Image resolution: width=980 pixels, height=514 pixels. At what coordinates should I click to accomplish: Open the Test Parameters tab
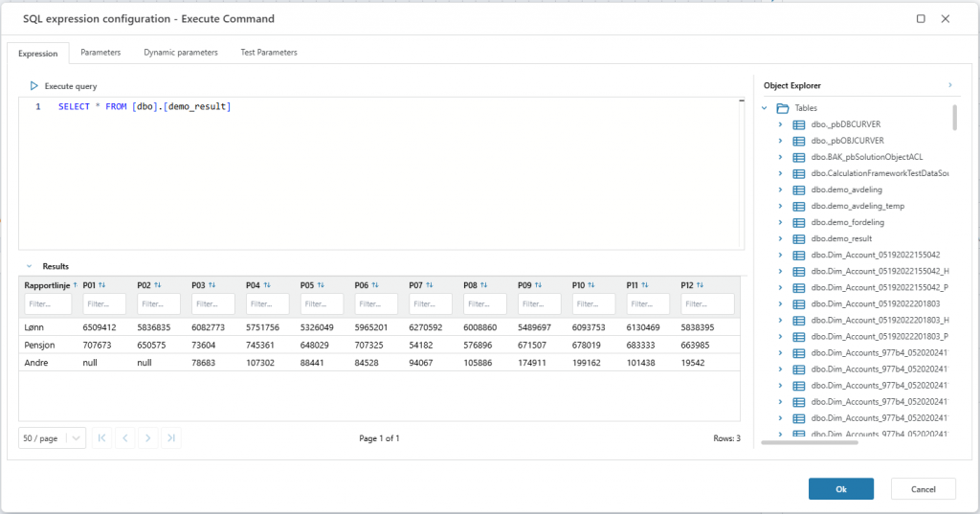coord(269,53)
